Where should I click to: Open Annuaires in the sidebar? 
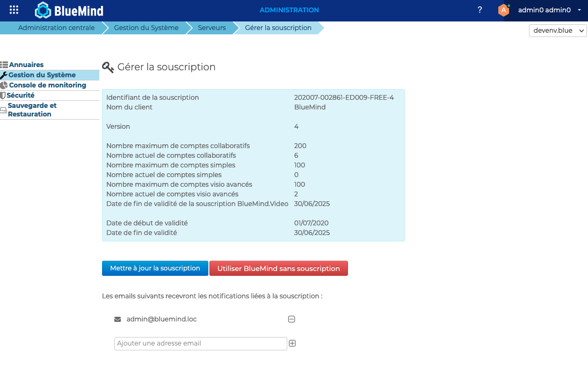coord(26,64)
